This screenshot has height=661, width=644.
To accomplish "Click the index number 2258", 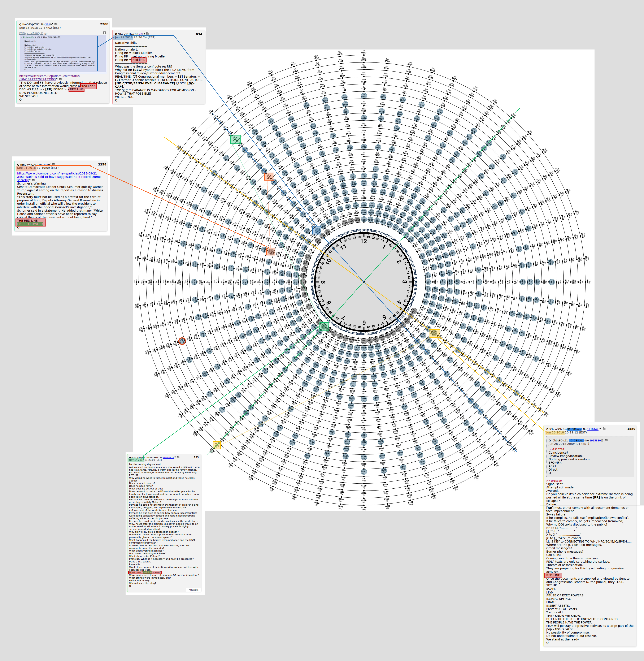I will coord(102,164).
